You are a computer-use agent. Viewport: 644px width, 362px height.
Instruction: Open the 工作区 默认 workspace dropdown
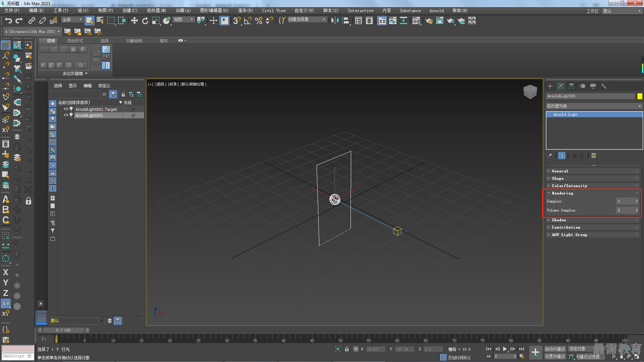tap(622, 11)
